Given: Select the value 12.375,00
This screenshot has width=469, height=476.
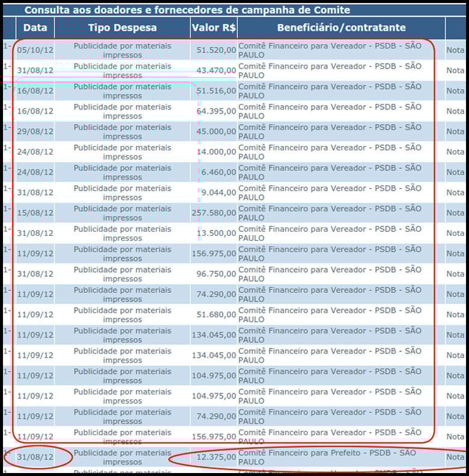Looking at the screenshot, I should tap(216, 457).
